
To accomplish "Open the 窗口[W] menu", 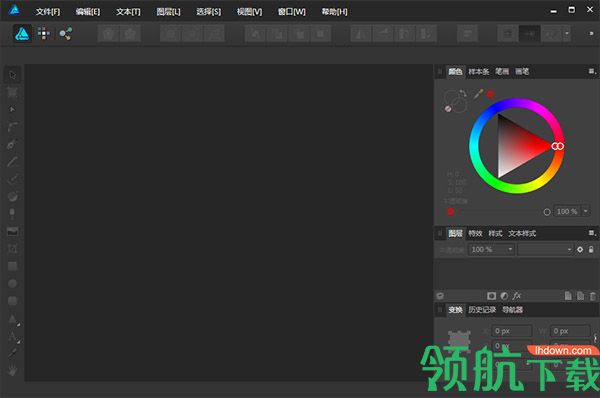I will (292, 12).
